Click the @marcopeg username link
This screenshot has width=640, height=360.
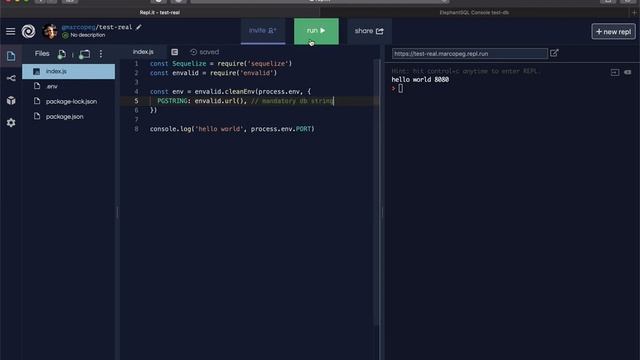point(78,27)
